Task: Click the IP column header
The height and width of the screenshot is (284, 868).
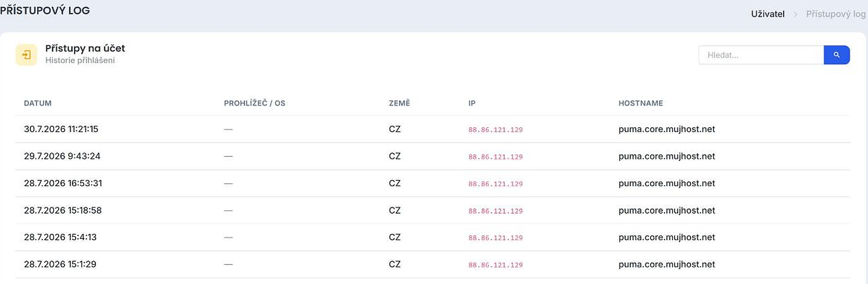Action: pos(472,103)
